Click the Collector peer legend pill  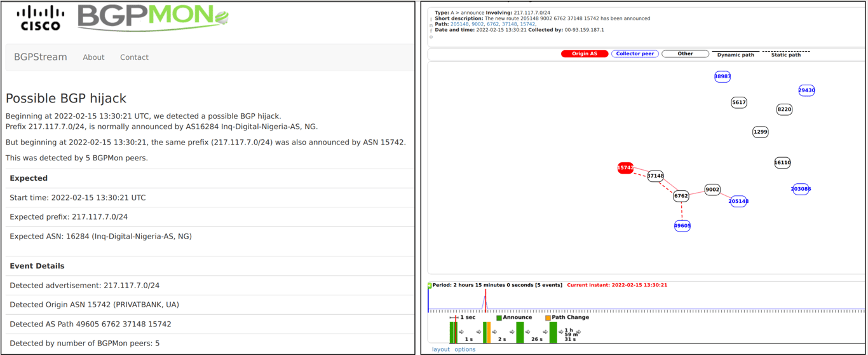[635, 54]
